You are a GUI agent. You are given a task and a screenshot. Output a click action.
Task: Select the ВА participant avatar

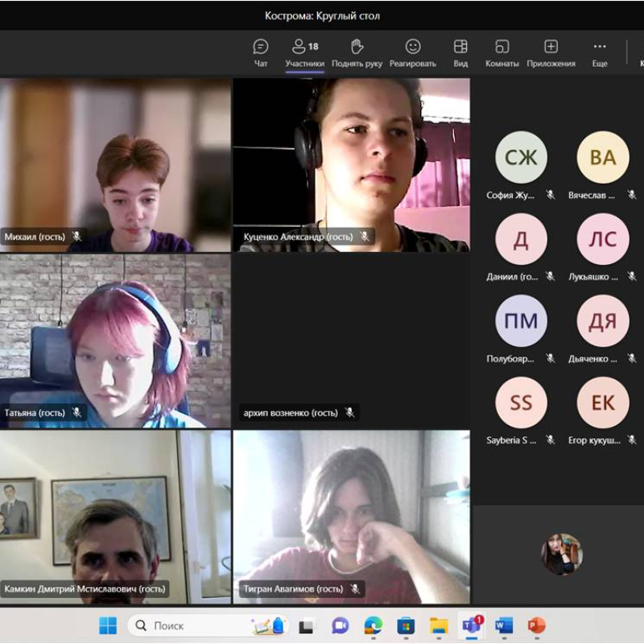coord(602,157)
